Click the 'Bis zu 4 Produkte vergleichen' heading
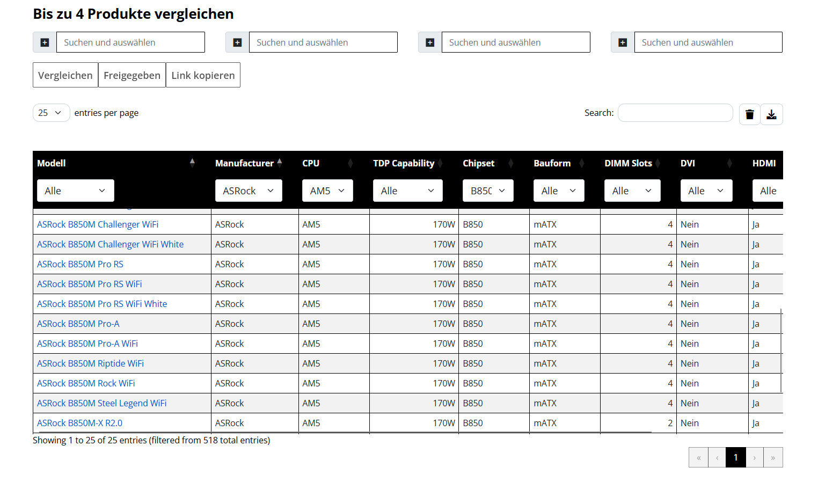818x504 pixels. (x=134, y=14)
